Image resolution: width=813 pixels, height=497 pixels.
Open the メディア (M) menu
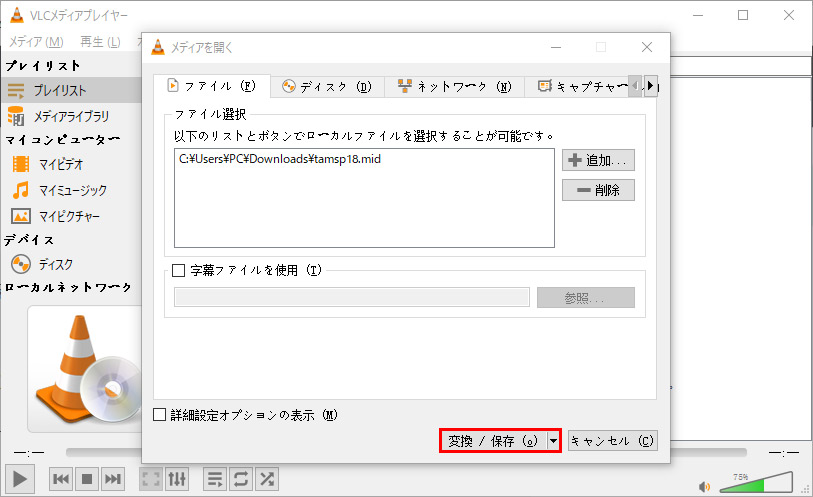pos(36,41)
